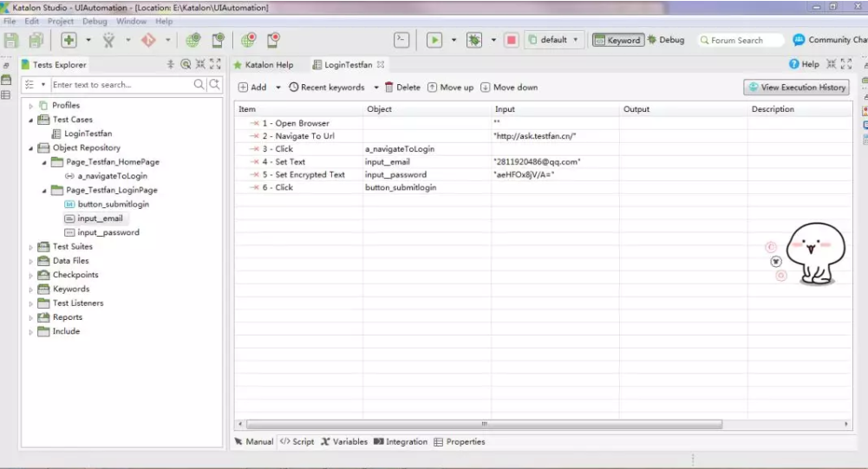Screen dimensions: 868x469
Task: Open the Edit menu
Action: tap(32, 21)
